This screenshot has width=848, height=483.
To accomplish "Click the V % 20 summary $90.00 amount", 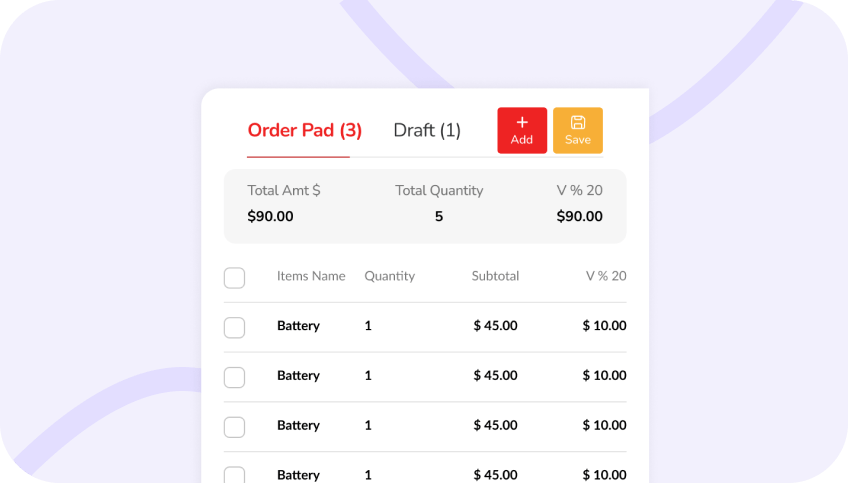I will point(579,216).
